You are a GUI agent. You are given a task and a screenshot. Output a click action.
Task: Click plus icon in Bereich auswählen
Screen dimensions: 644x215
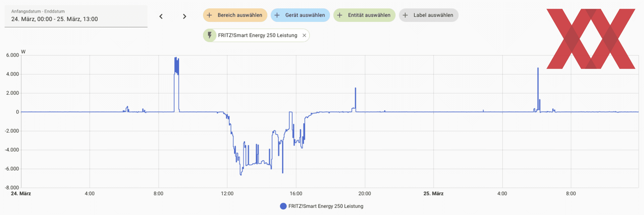(209, 15)
